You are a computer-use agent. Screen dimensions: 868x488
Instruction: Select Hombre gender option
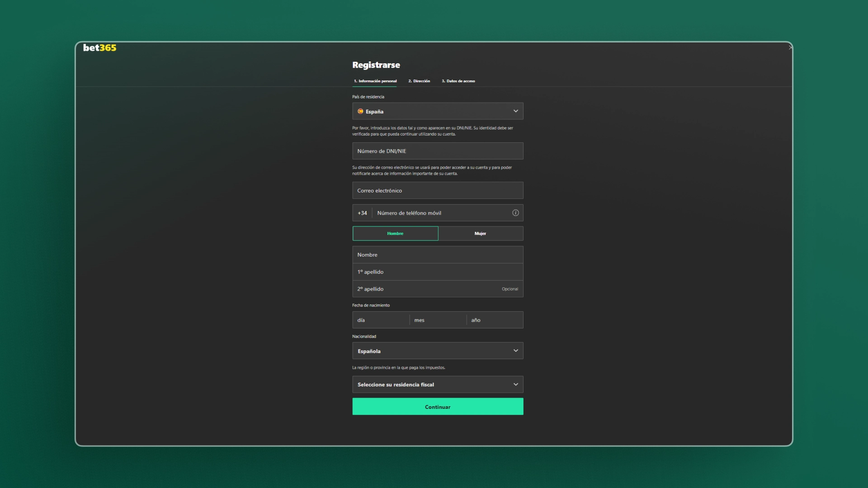tap(395, 234)
